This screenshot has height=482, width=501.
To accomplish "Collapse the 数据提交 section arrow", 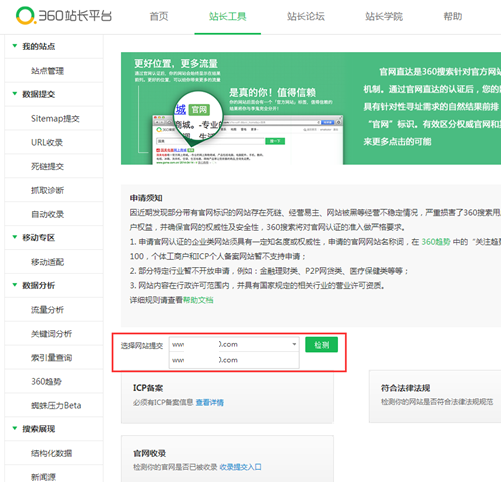I will point(15,94).
